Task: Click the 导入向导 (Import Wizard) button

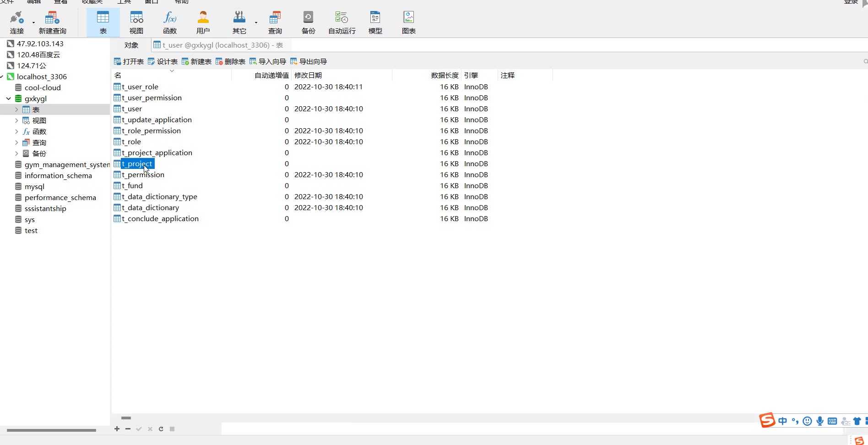Action: 268,62
